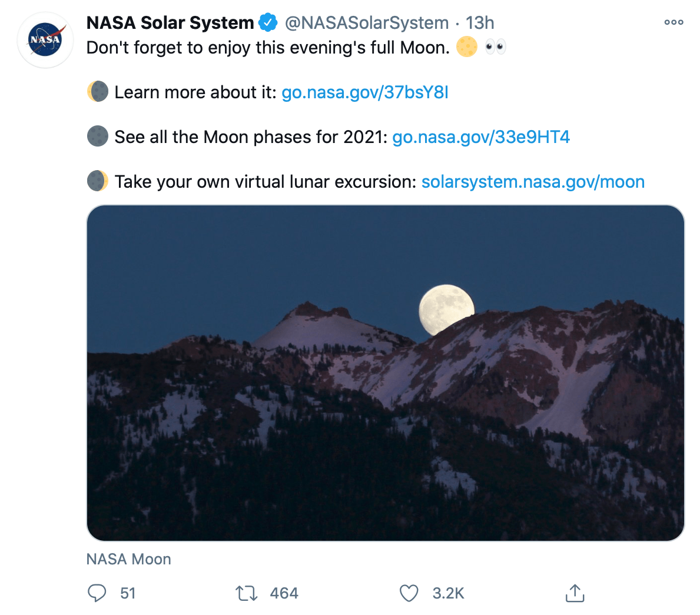Click the yellow full moon emoji
700x615 pixels.
pos(467,47)
